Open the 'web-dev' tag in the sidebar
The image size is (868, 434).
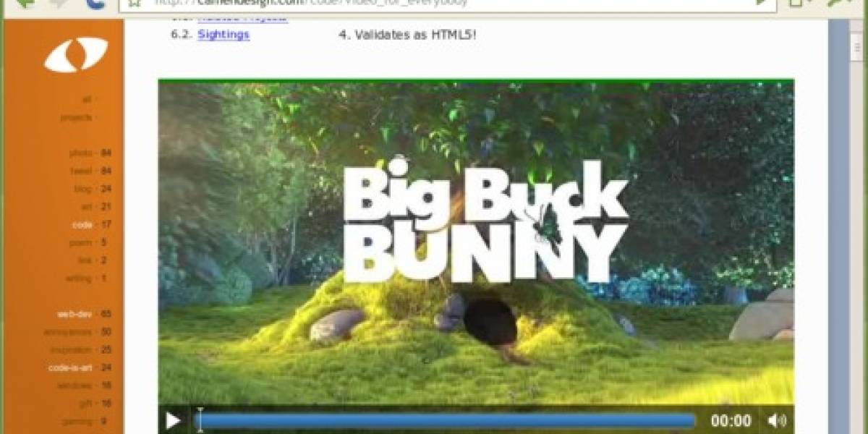(75, 314)
